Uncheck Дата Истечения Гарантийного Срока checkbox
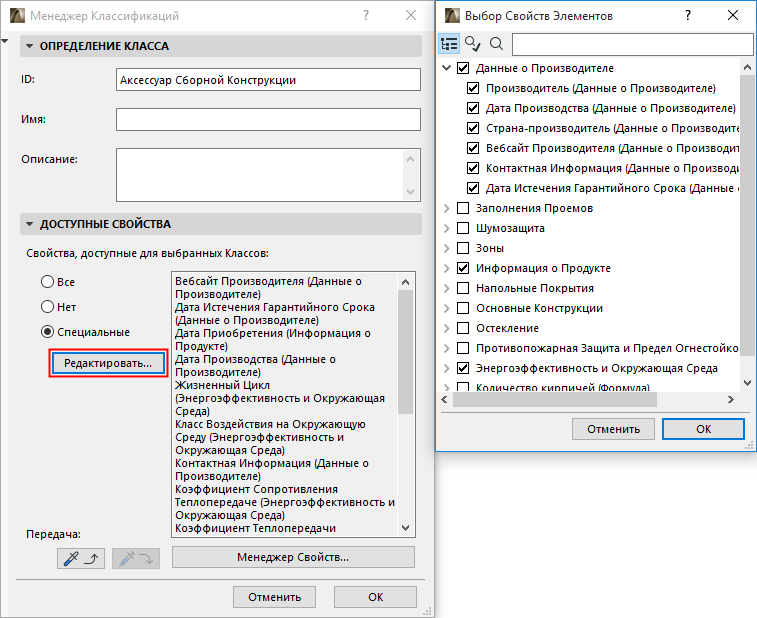The height and width of the screenshot is (618, 757). 473,188
